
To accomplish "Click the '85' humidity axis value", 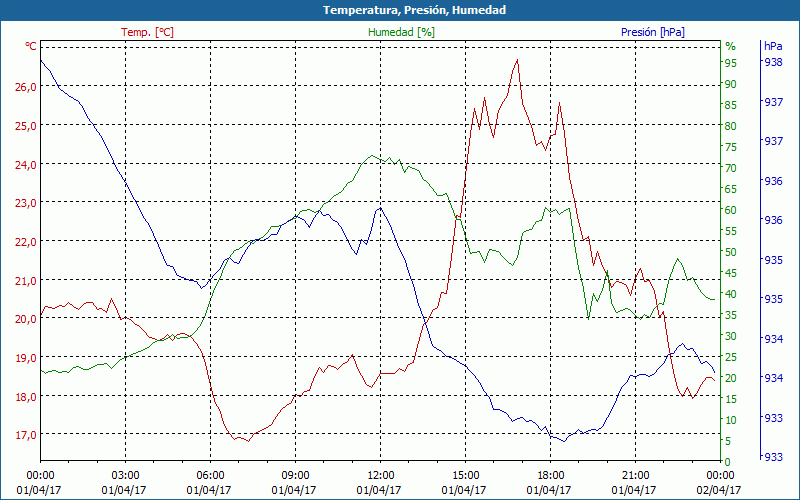I will (x=731, y=105).
